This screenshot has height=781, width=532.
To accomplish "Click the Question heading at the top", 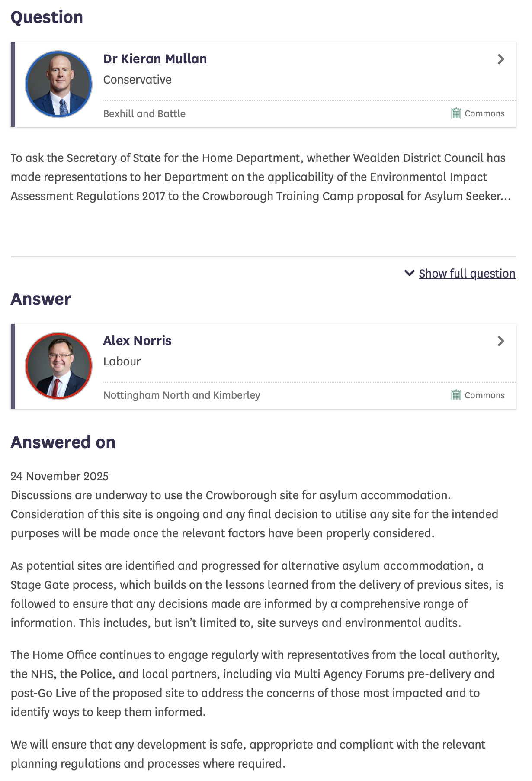I will point(47,17).
